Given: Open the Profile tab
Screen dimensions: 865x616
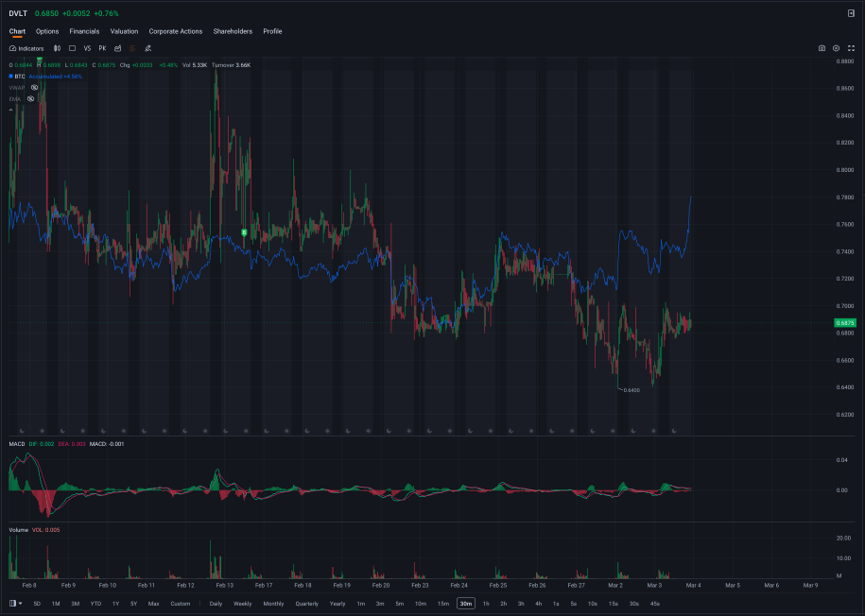Looking at the screenshot, I should pos(272,31).
